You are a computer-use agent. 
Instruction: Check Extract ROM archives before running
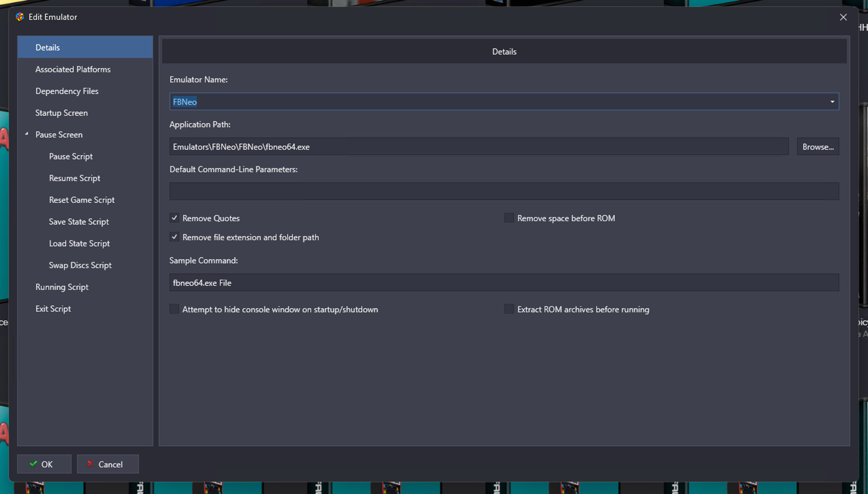pyautogui.click(x=509, y=309)
